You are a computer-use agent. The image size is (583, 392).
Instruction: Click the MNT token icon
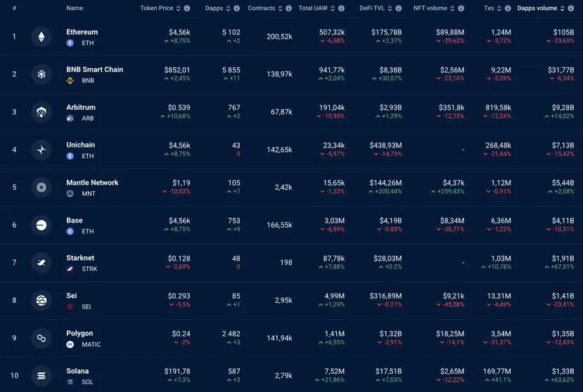pos(70,194)
